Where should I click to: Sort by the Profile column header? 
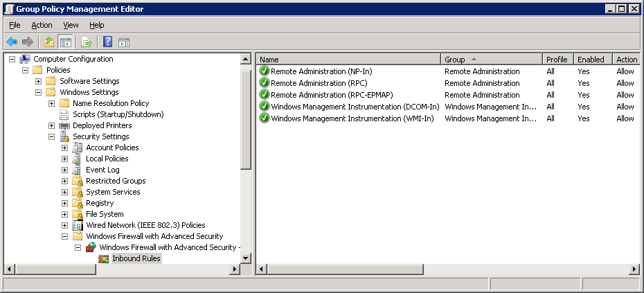(557, 60)
